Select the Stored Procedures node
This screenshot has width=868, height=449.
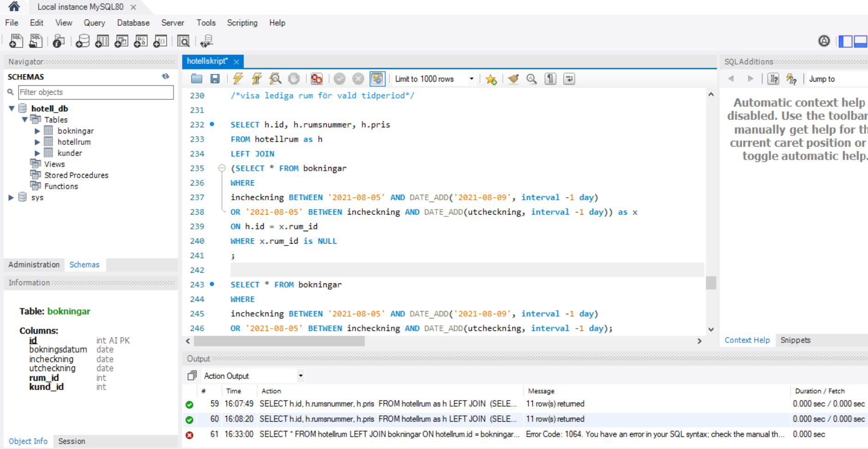point(76,175)
